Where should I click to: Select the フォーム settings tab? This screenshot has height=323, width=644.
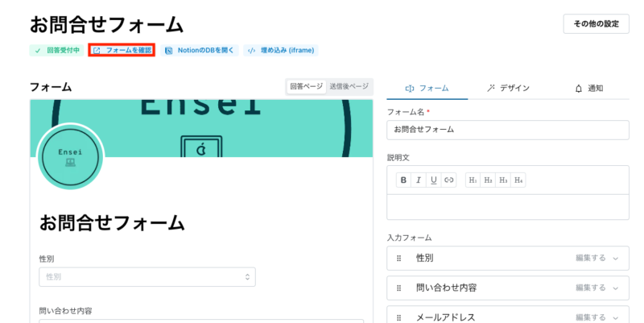tap(427, 89)
